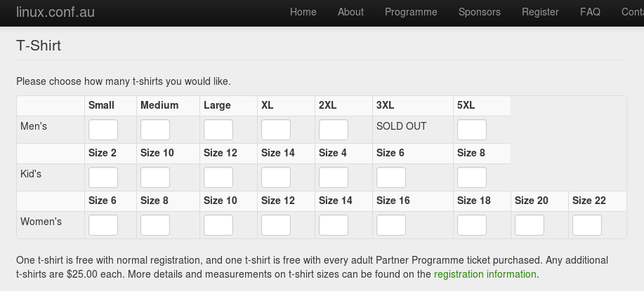The image size is (644, 291).
Task: Focus the Men's XL quantity field
Action: (x=276, y=130)
